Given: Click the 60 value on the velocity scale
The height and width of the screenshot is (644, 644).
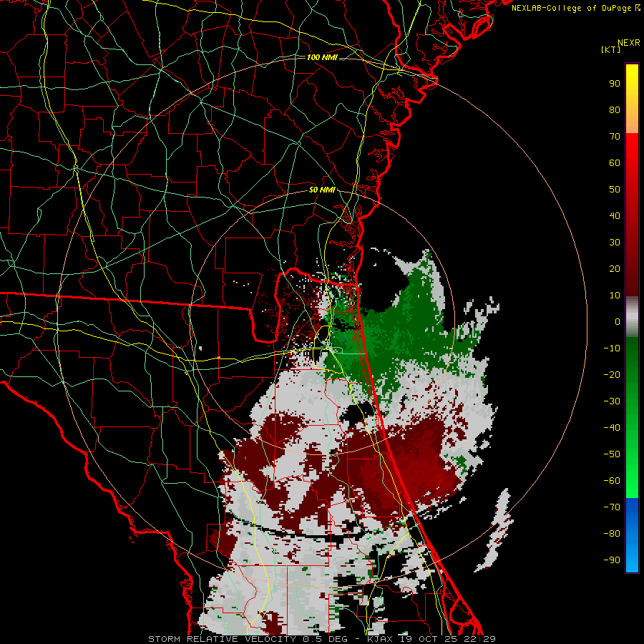Looking at the screenshot, I should (x=615, y=163).
